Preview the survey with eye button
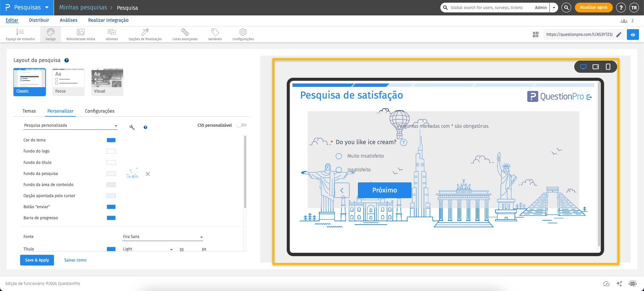 633,35
